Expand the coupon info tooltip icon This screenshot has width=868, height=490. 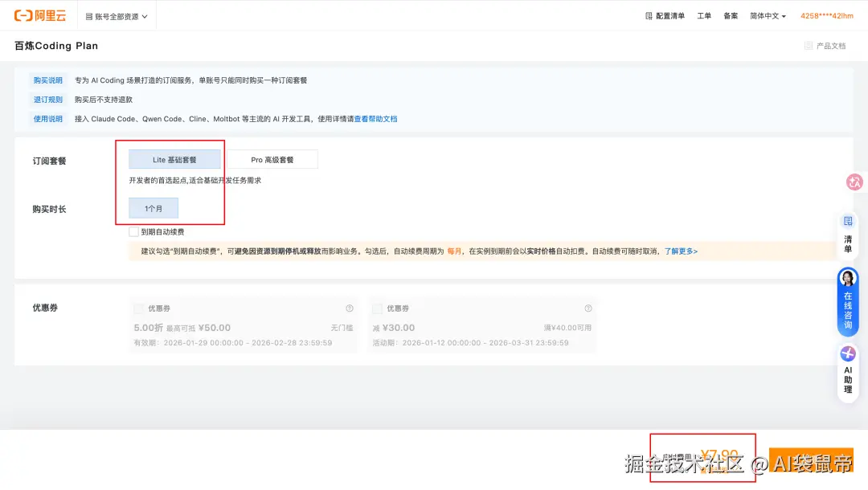[349, 308]
